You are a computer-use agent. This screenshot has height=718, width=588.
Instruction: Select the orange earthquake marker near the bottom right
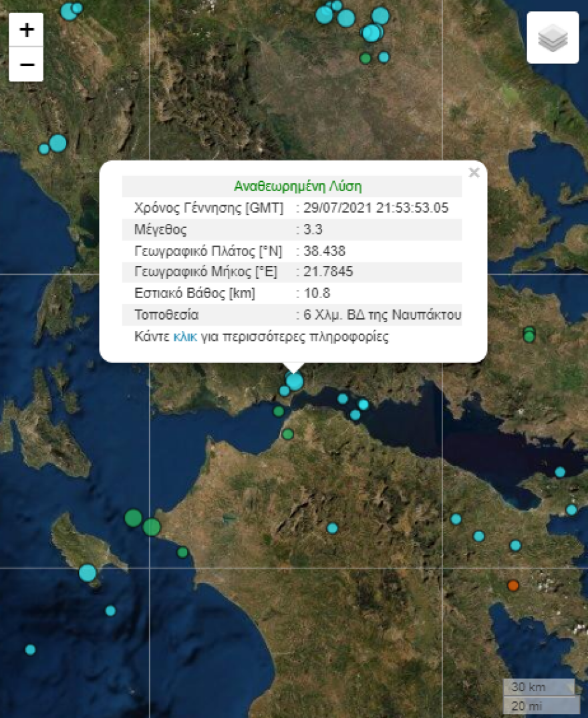[512, 586]
